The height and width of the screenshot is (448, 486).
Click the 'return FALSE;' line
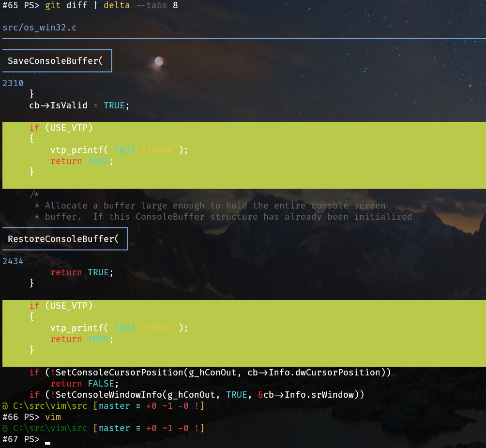(85, 384)
